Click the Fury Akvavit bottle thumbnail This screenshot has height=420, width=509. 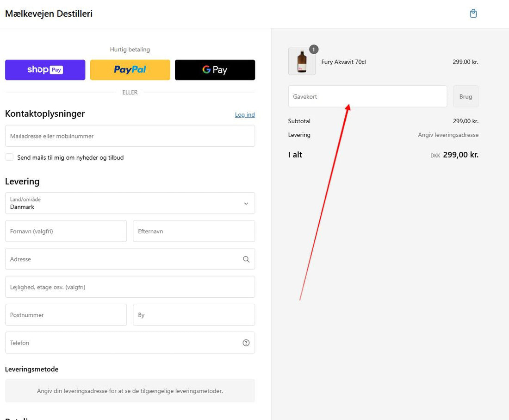tap(302, 62)
